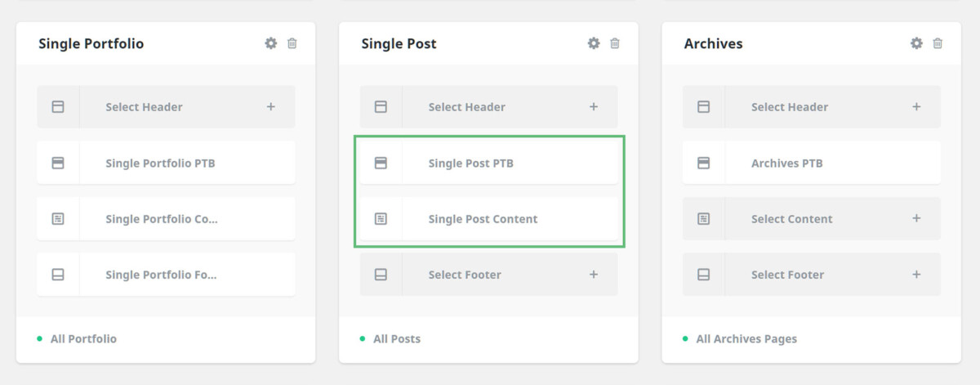980x385 pixels.
Task: Expand Select Footer in Single Post
Action: (x=488, y=275)
